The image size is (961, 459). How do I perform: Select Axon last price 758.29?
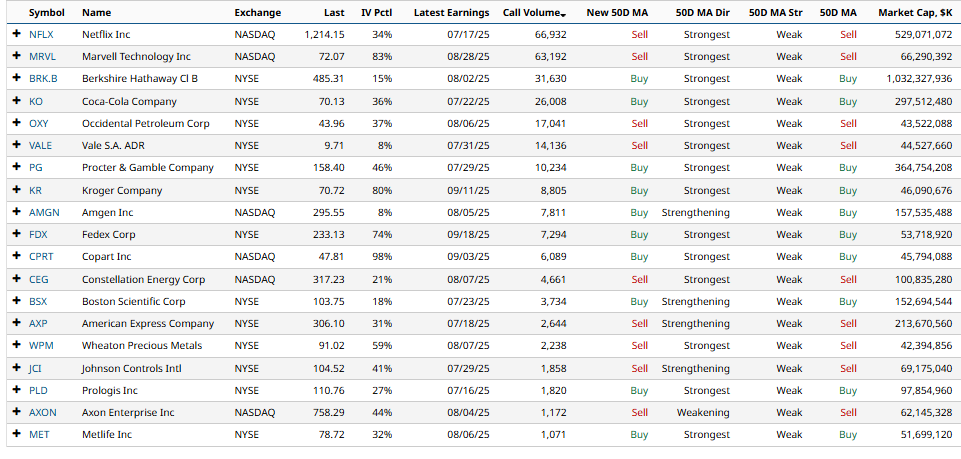[x=328, y=412]
